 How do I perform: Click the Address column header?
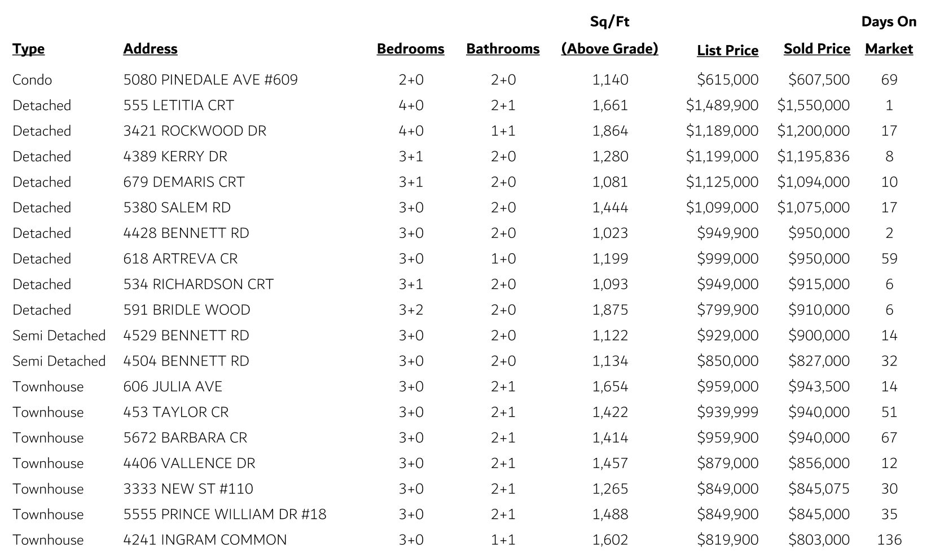click(x=150, y=49)
